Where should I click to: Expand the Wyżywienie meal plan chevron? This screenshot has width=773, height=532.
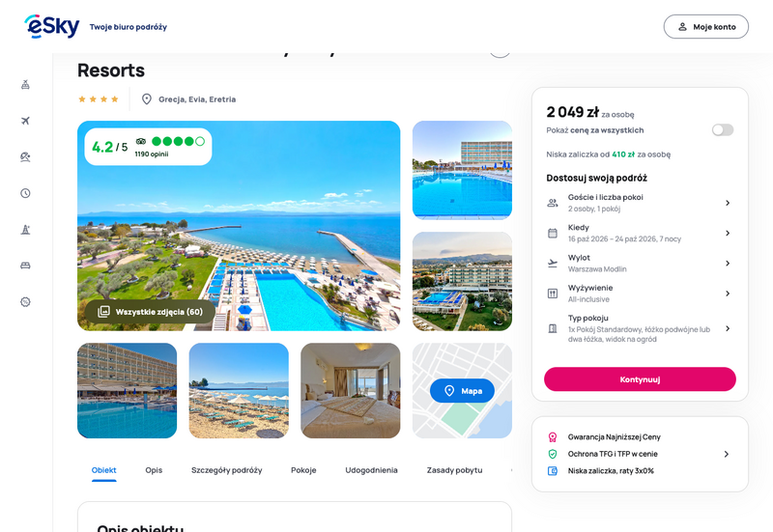pos(728,294)
